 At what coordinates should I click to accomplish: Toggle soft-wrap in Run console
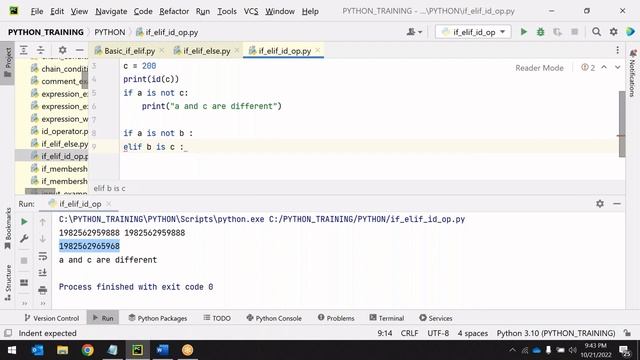click(42, 256)
